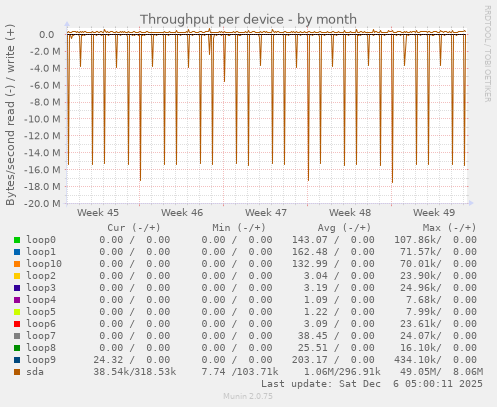Click the loop2 yellow color swatch

(x=17, y=276)
